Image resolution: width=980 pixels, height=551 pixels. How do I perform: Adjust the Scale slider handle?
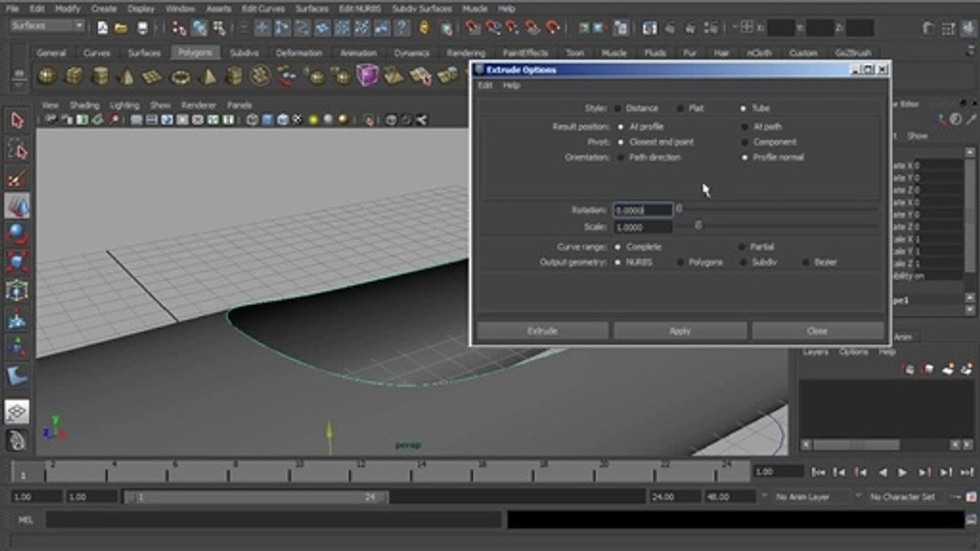click(697, 226)
